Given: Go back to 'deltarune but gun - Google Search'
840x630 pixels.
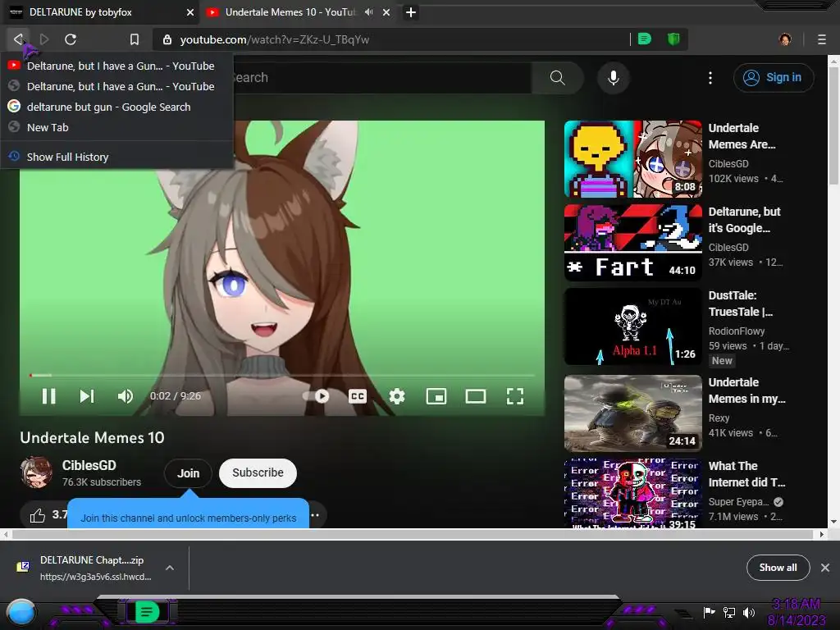Looking at the screenshot, I should pyautogui.click(x=117, y=107).
